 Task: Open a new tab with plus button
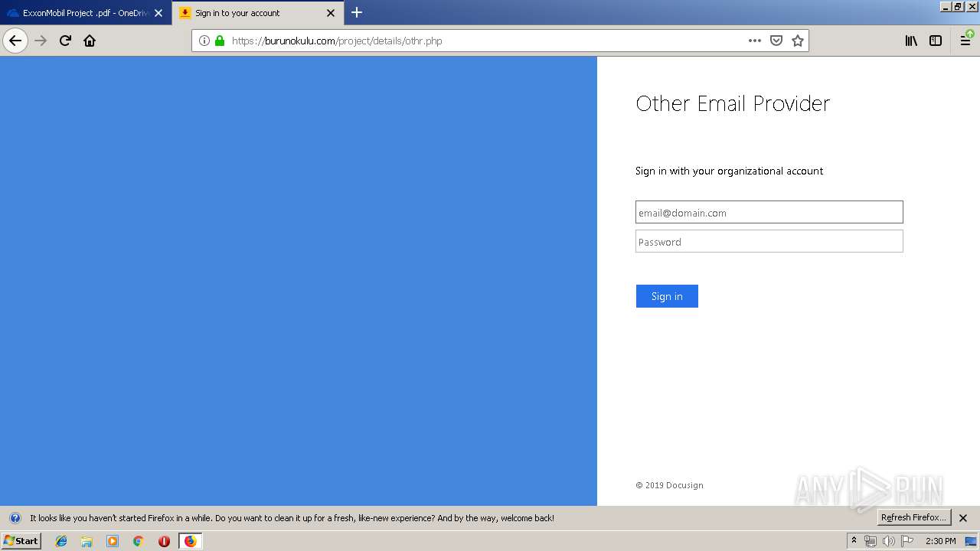point(357,12)
